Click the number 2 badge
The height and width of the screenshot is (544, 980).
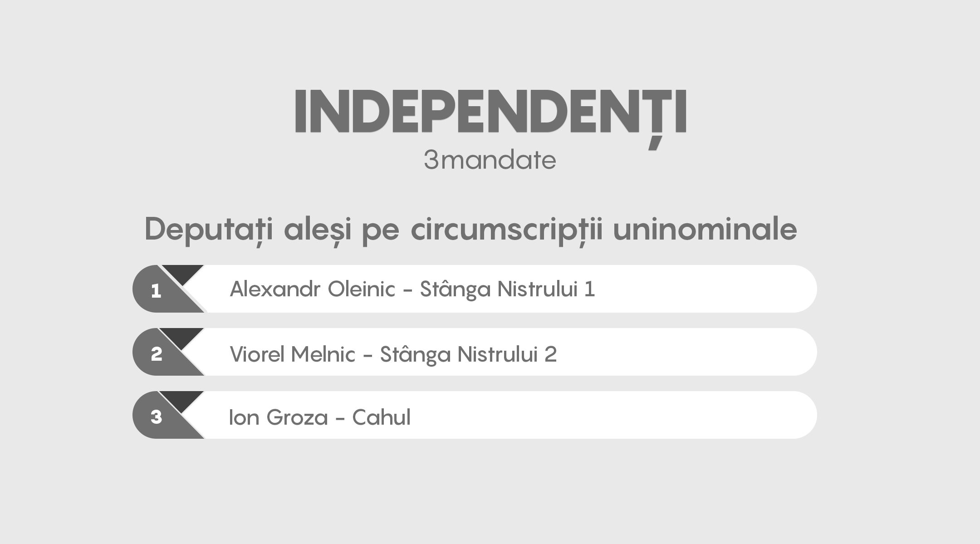pos(156,354)
